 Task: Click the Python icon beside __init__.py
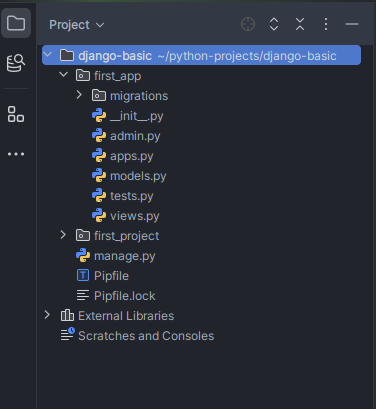tap(99, 116)
